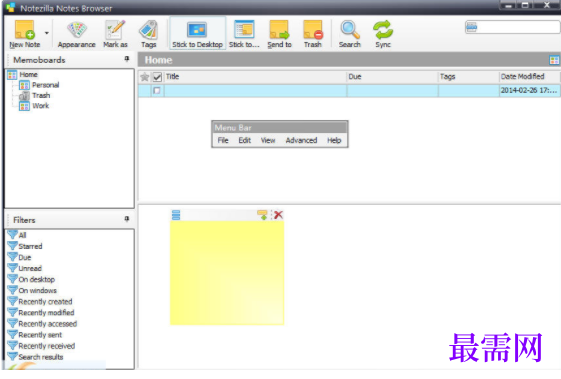Screen dimensions: 561x379
Task: Click the Mark as toolbar icon
Action: (x=115, y=34)
